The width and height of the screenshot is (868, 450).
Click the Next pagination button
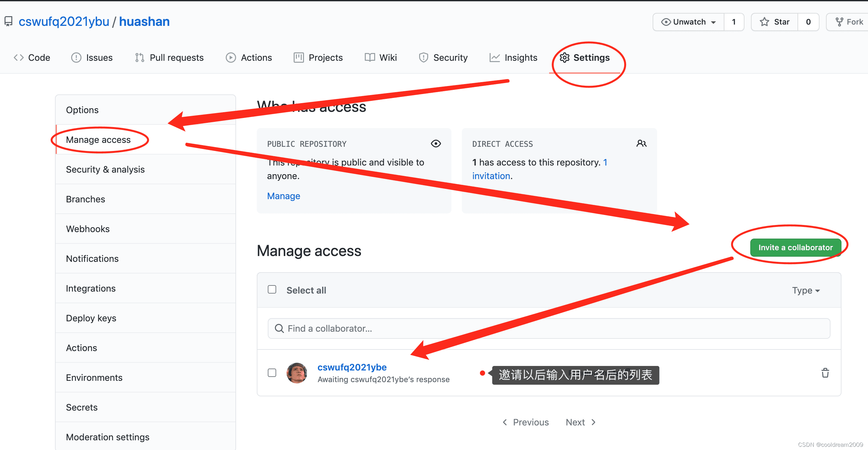point(581,422)
